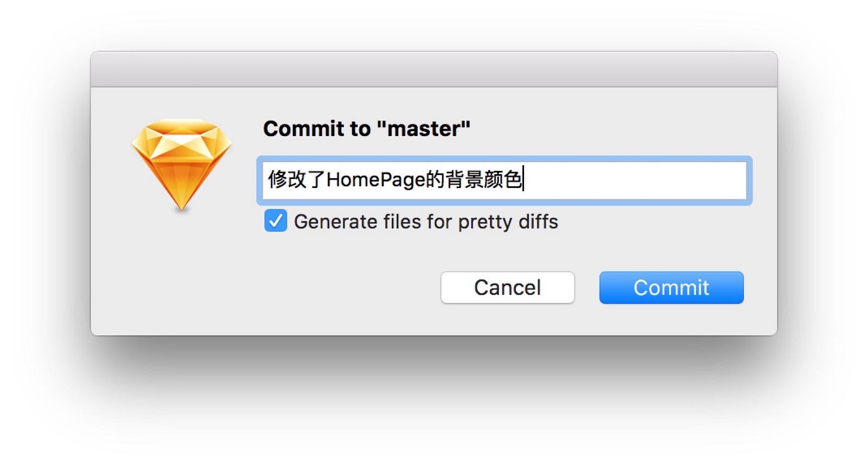Select the orange gem logo on the left
Screen dimensions: 868x465
182,165
